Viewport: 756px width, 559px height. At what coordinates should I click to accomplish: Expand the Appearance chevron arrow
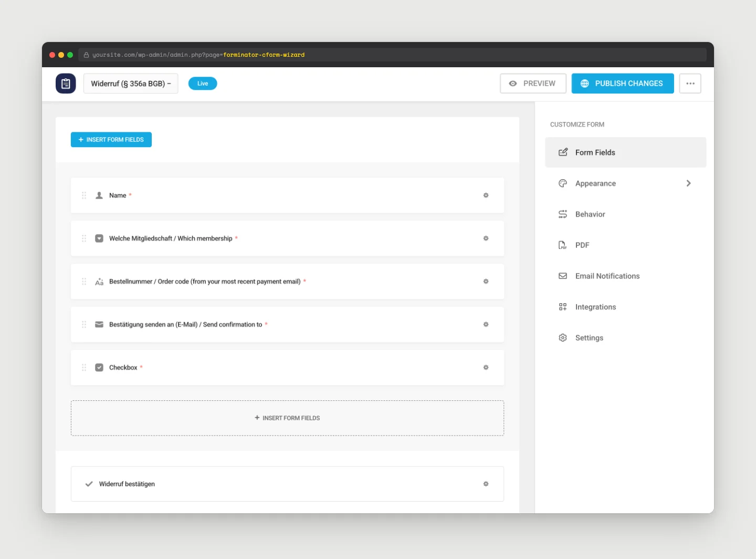coord(689,183)
